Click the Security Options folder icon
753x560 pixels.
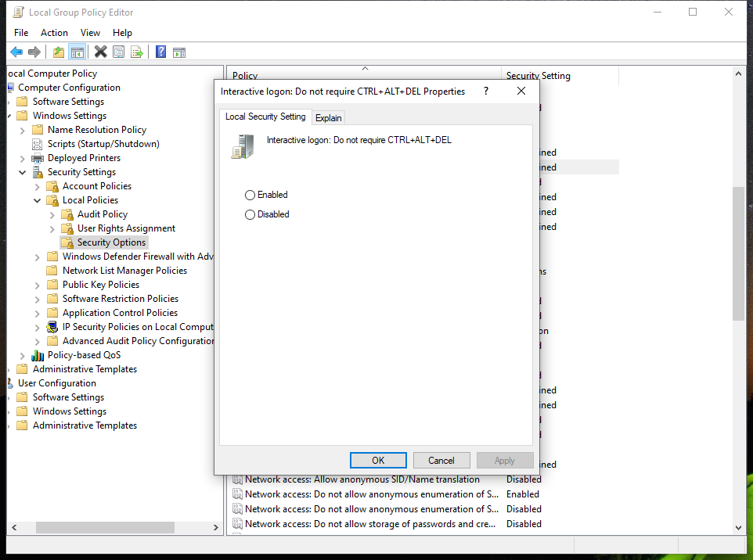coord(67,242)
